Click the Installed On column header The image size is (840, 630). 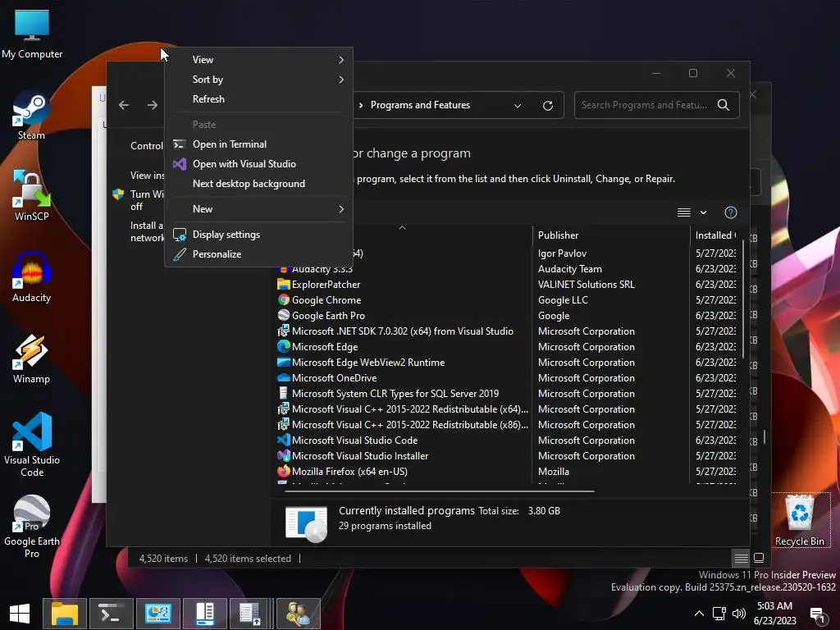point(714,235)
